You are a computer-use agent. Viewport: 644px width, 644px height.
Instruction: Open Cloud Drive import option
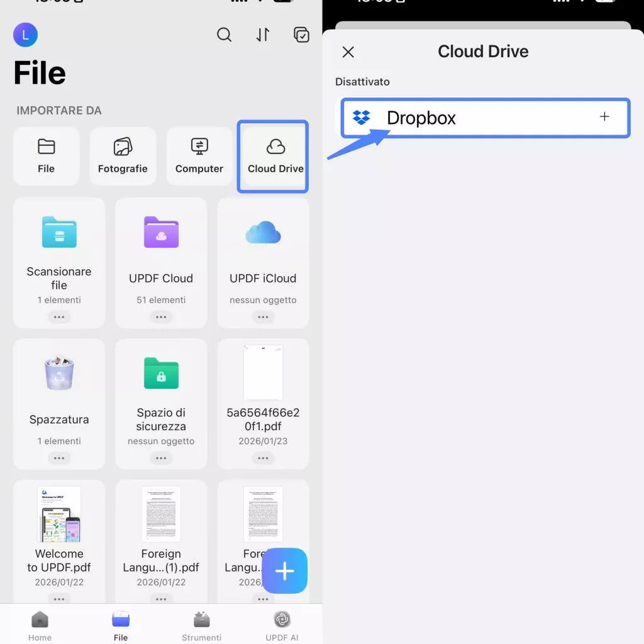pos(273,156)
